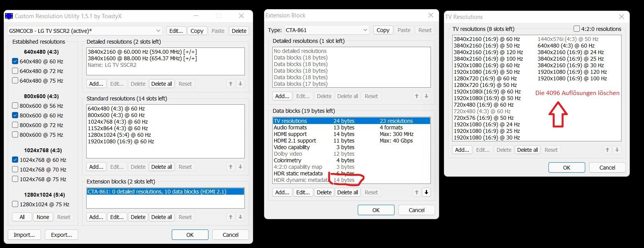Image resolution: width=644 pixels, height=248 pixels.
Task: Click up arrow beside Extension Block detailed resolutions
Action: click(x=417, y=96)
